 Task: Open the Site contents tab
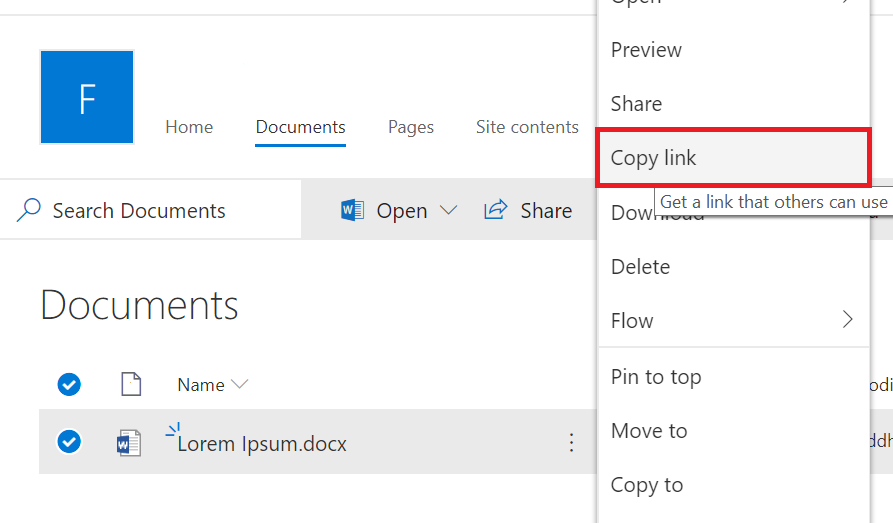(527, 127)
